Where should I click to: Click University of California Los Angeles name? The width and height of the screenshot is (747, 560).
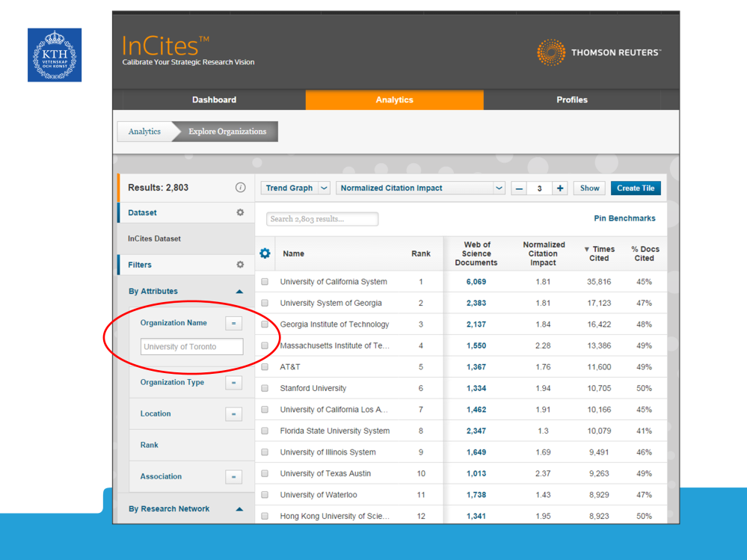[334, 410]
